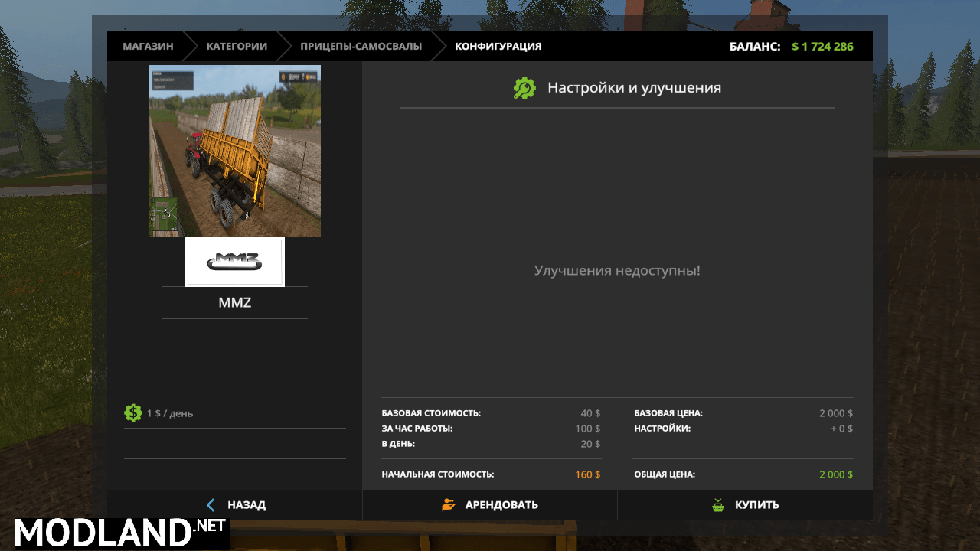Image resolution: width=980 pixels, height=551 pixels.
Task: Click the green dollar daily cost icon
Action: (133, 413)
